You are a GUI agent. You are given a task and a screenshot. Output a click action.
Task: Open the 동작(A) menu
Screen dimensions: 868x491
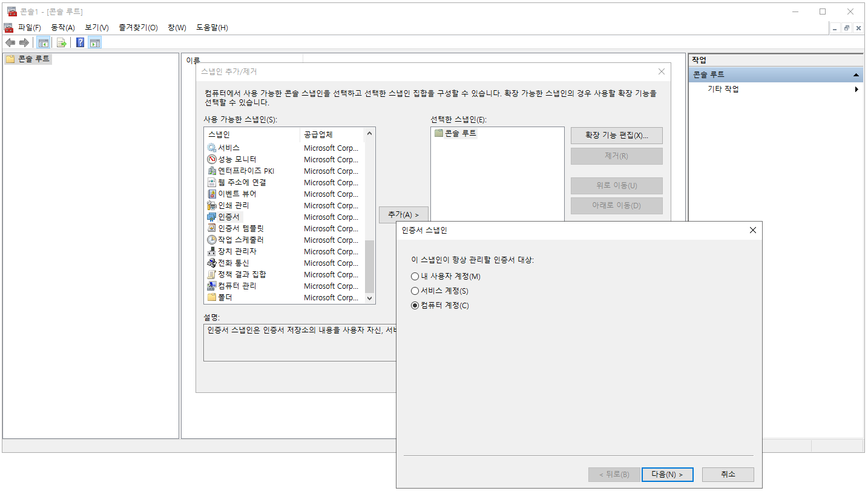(63, 27)
